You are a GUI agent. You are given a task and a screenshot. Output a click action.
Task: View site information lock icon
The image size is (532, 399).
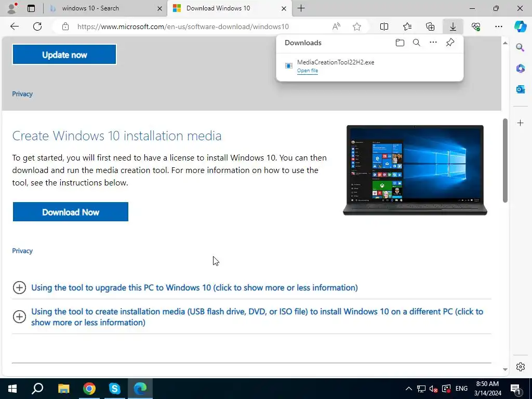click(65, 26)
